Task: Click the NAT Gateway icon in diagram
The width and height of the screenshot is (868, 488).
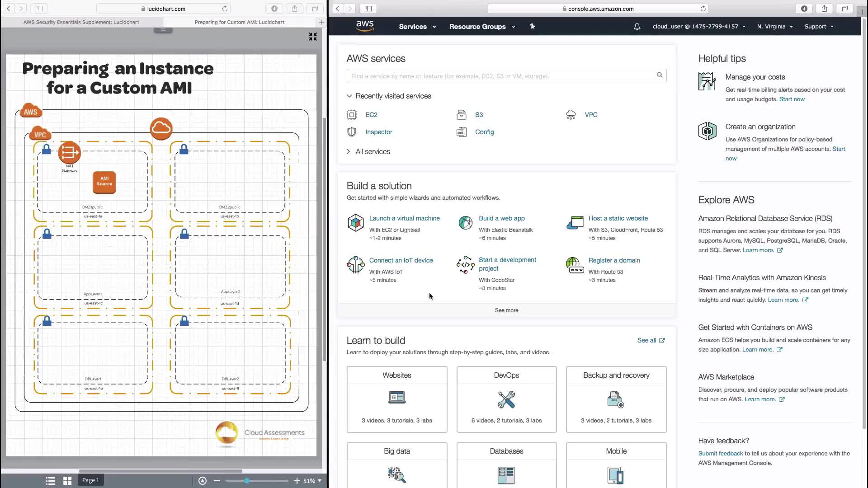Action: tap(69, 153)
